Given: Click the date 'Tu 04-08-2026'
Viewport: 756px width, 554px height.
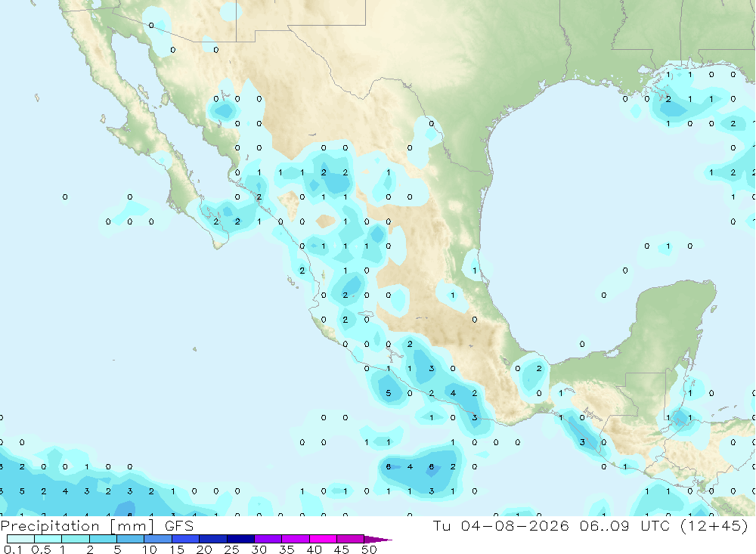Looking at the screenshot, I should (x=501, y=525).
